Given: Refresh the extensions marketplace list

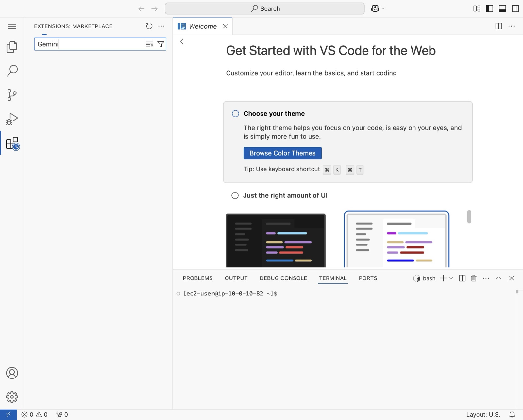Looking at the screenshot, I should point(149,26).
